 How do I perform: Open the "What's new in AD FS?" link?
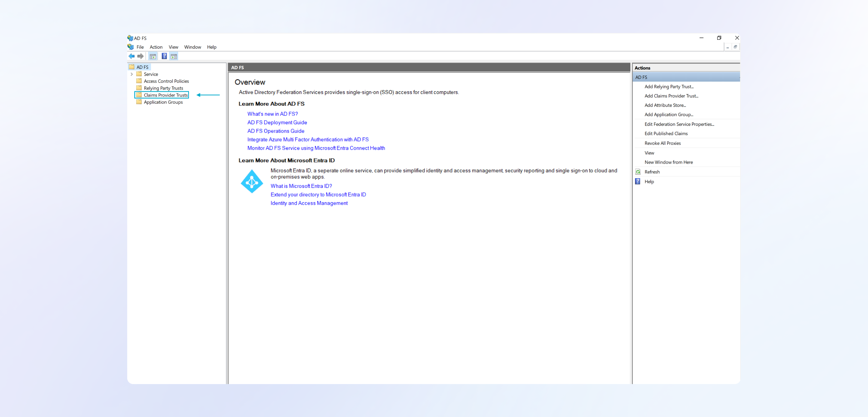(x=272, y=114)
